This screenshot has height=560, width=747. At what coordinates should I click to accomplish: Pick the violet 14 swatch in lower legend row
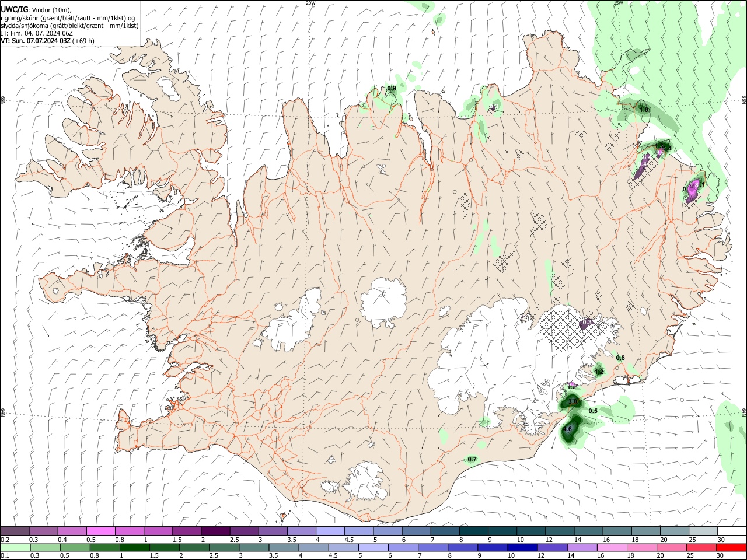(x=582, y=547)
